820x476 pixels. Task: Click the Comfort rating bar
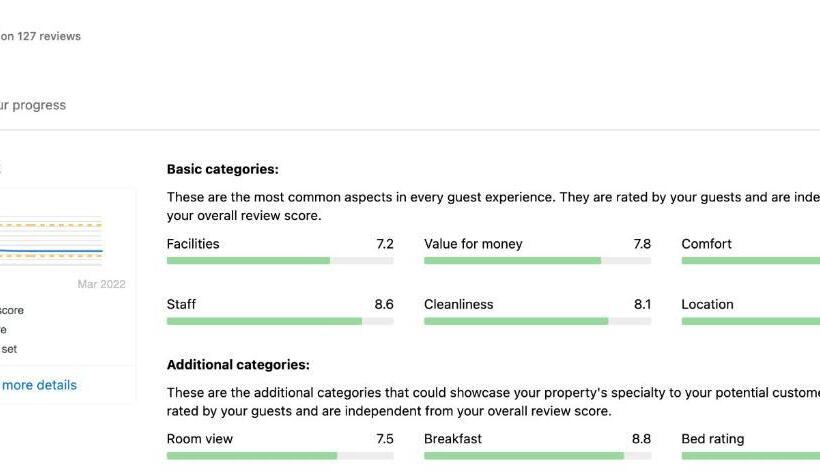(x=750, y=261)
